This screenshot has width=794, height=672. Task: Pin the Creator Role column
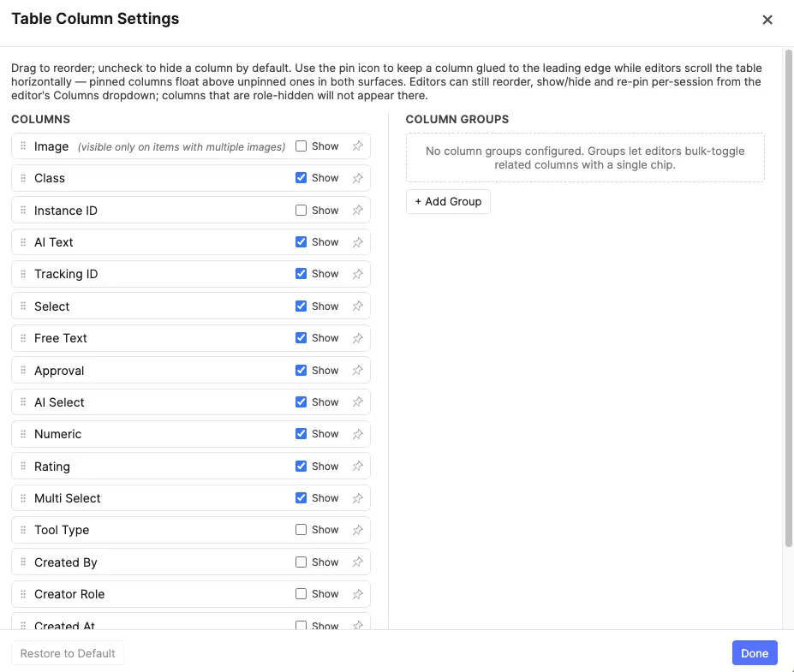[358, 594]
